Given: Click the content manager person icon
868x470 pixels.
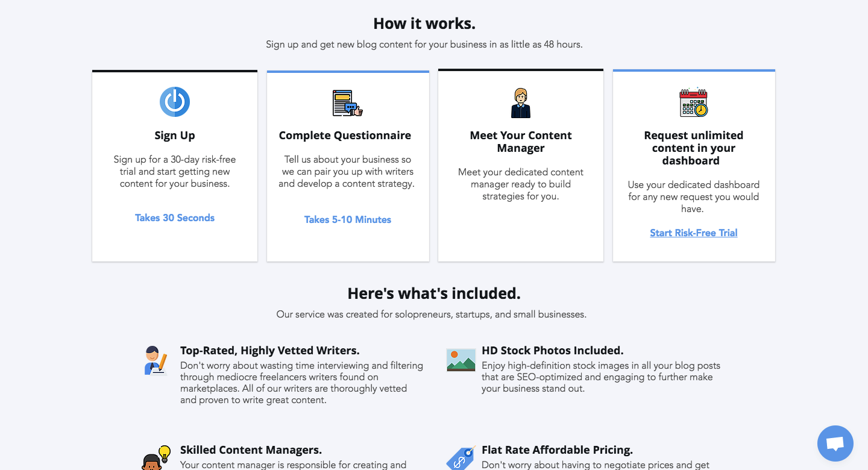Looking at the screenshot, I should coord(521,103).
